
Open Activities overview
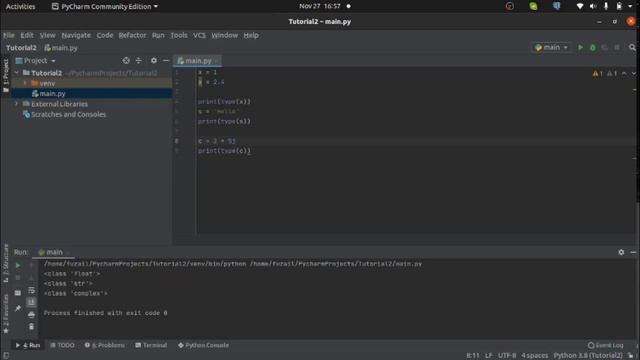point(20,7)
